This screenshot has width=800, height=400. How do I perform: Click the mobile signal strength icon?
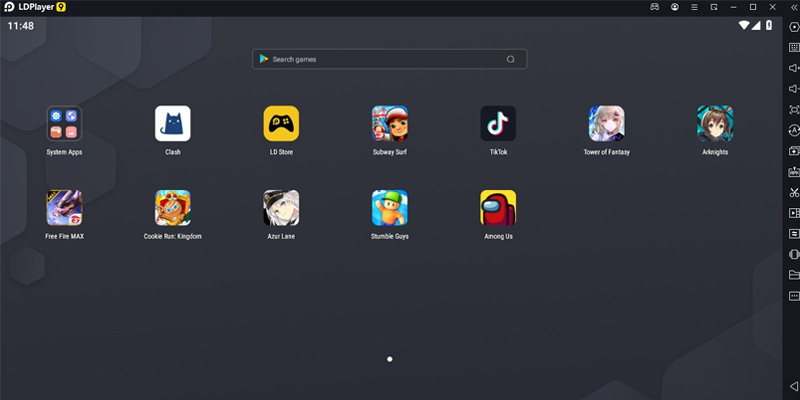click(x=756, y=26)
